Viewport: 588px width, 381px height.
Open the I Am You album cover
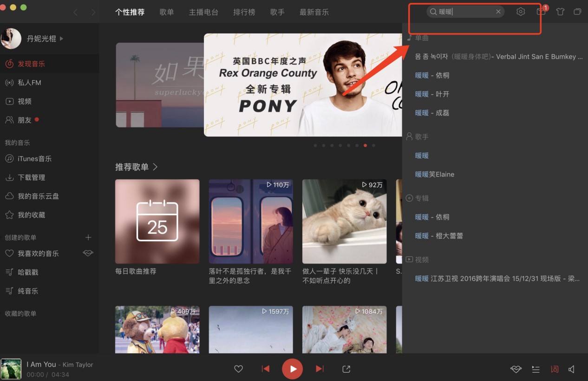pyautogui.click(x=11, y=369)
